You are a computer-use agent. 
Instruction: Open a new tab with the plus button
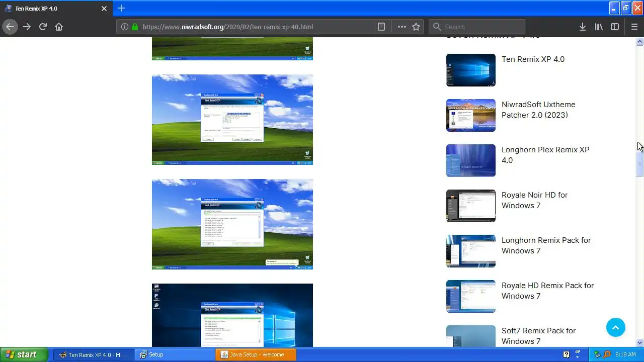coord(121,9)
